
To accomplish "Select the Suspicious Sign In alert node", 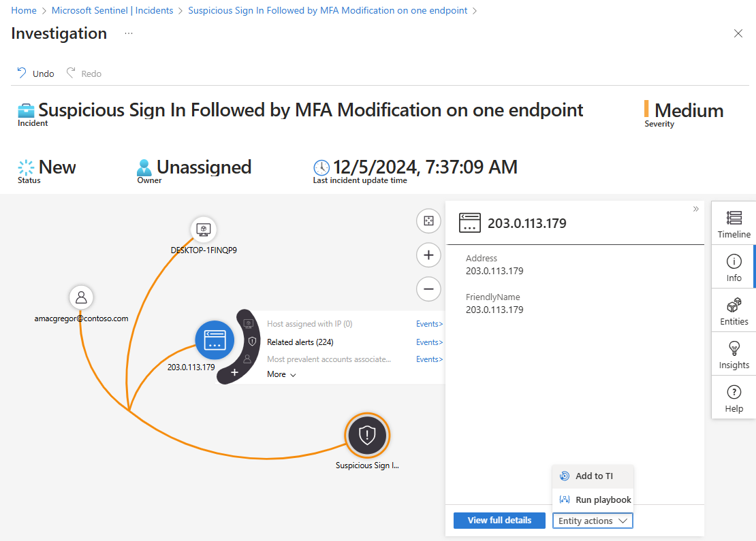I will 367,435.
